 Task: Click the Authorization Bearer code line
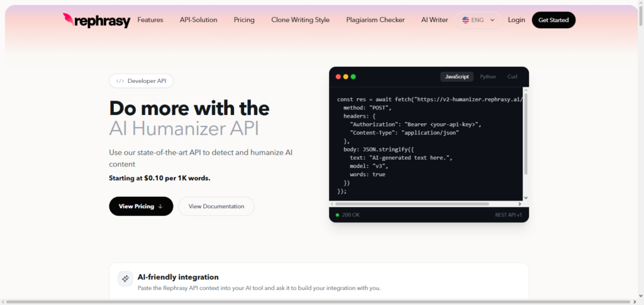coord(415,125)
